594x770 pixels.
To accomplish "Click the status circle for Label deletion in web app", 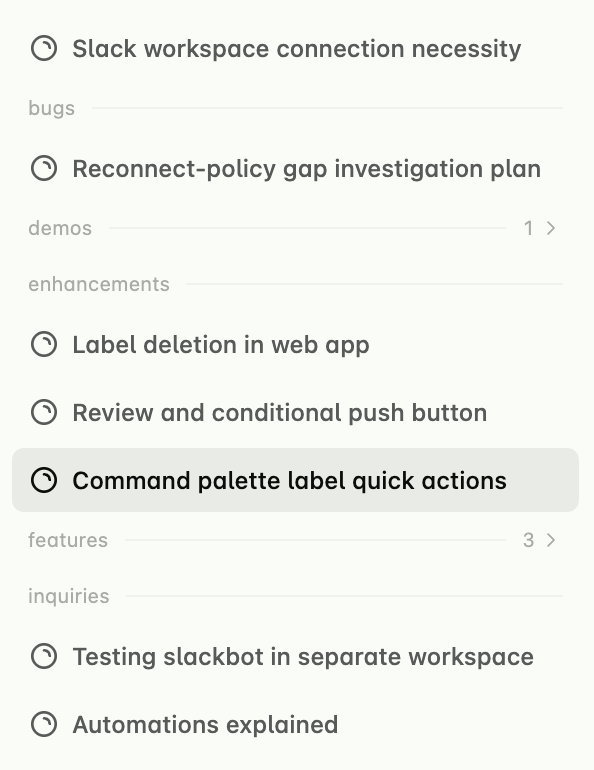I will (x=44, y=344).
